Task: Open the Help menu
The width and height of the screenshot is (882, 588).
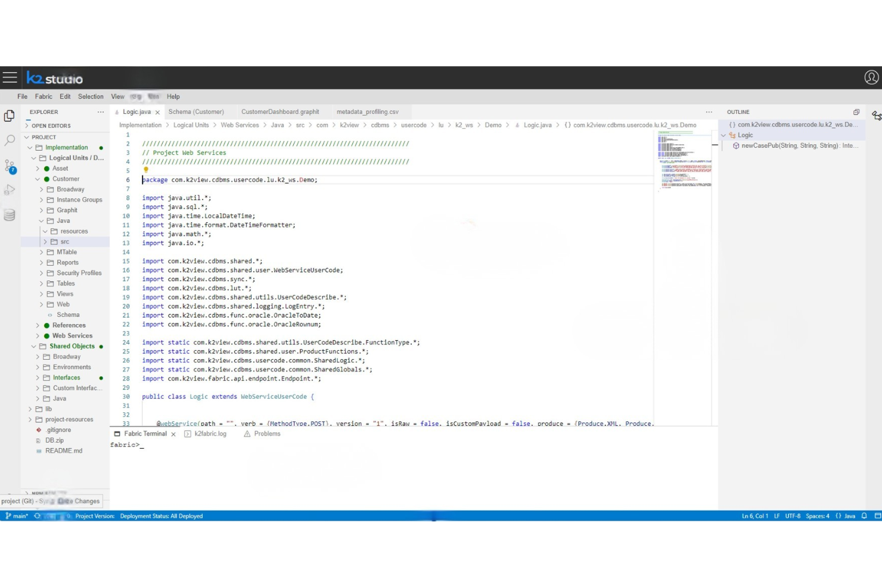Action: (173, 97)
